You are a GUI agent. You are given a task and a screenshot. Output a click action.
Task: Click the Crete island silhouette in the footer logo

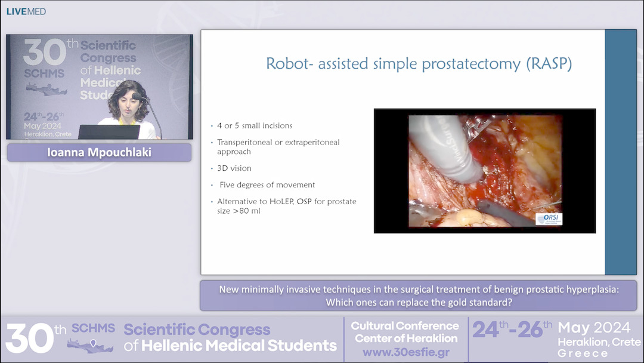pos(88,344)
